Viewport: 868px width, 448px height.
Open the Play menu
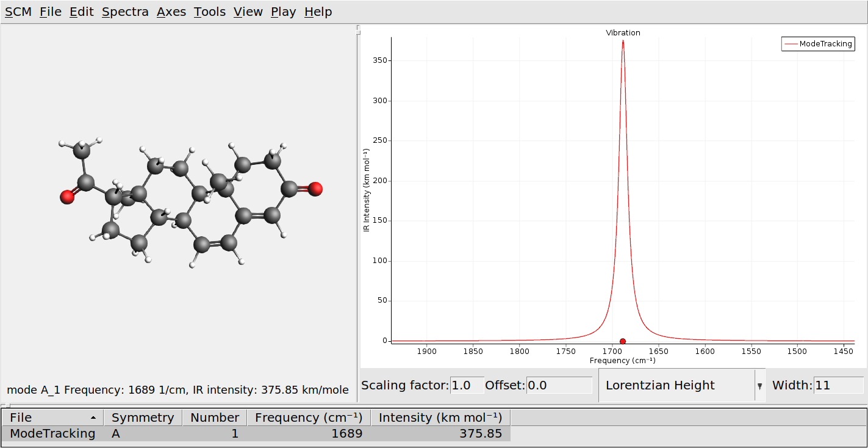(284, 12)
